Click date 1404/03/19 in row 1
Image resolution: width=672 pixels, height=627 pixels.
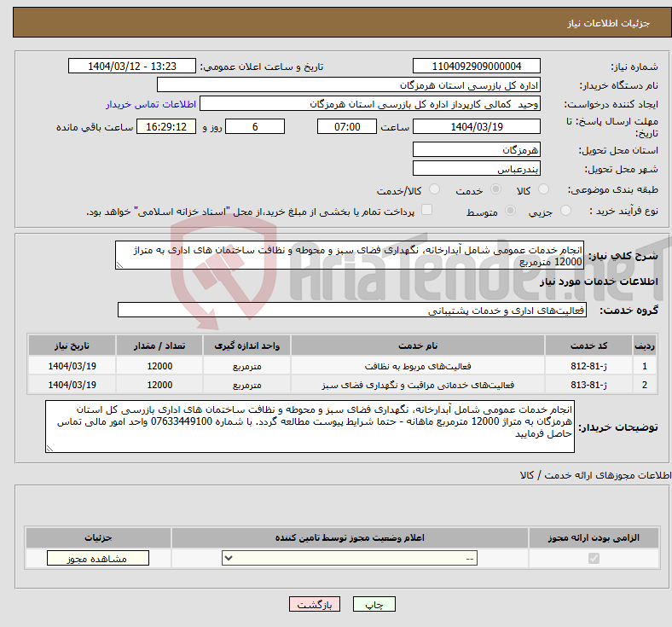click(x=72, y=366)
